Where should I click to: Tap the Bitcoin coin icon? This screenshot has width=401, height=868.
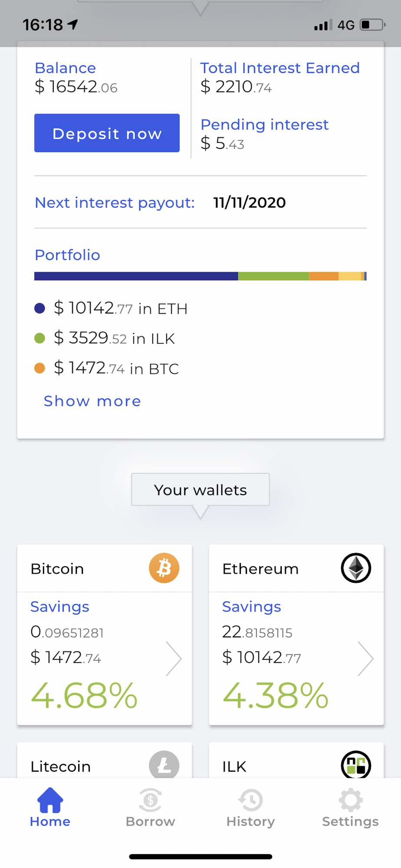(x=164, y=568)
